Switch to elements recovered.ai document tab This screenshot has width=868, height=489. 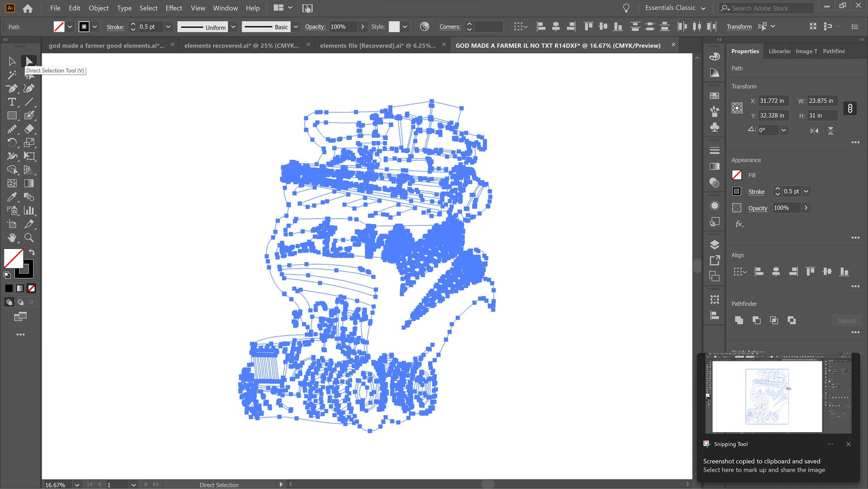point(242,45)
